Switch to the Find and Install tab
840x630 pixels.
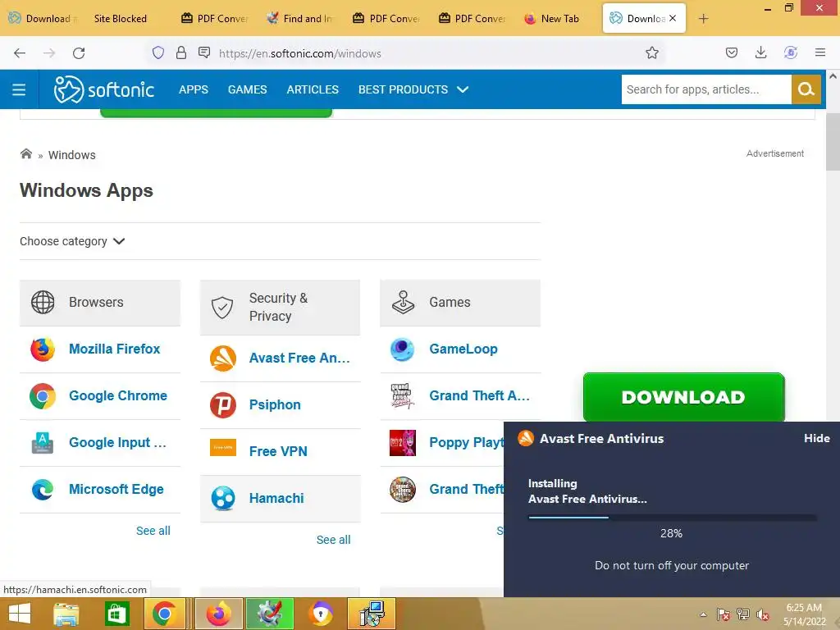pyautogui.click(x=301, y=19)
